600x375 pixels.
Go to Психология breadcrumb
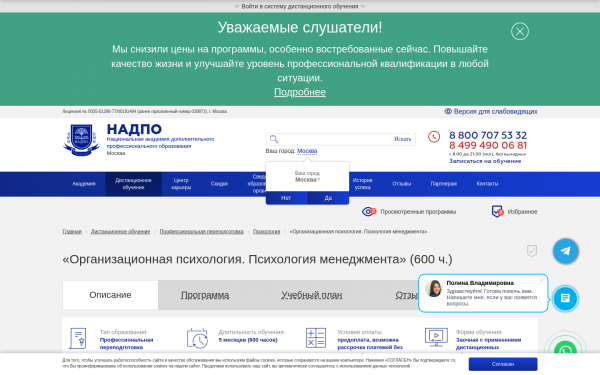(x=266, y=232)
